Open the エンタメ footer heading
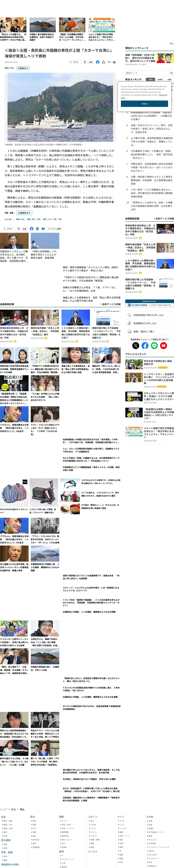The width and height of the screenshot is (174, 868). click(93, 852)
